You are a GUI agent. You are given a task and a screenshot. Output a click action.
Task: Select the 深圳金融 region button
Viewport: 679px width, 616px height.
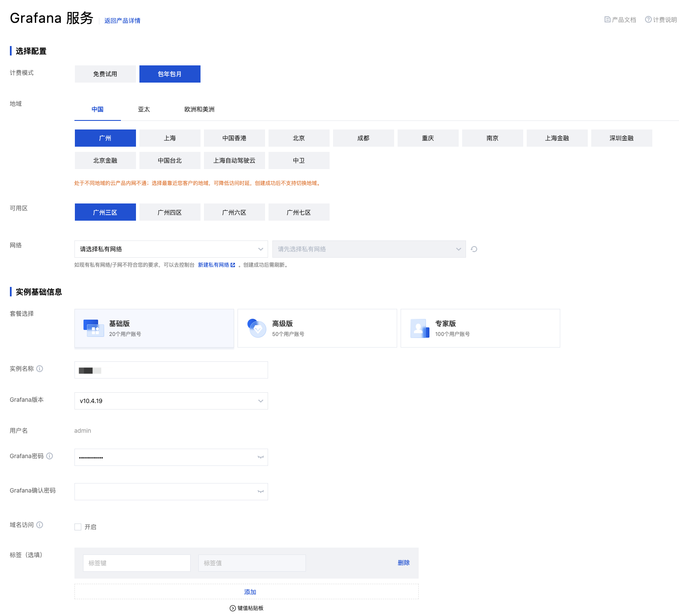tap(622, 138)
